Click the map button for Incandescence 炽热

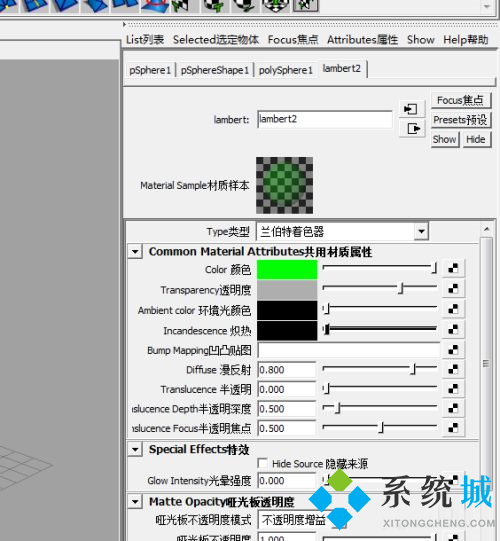(x=453, y=329)
